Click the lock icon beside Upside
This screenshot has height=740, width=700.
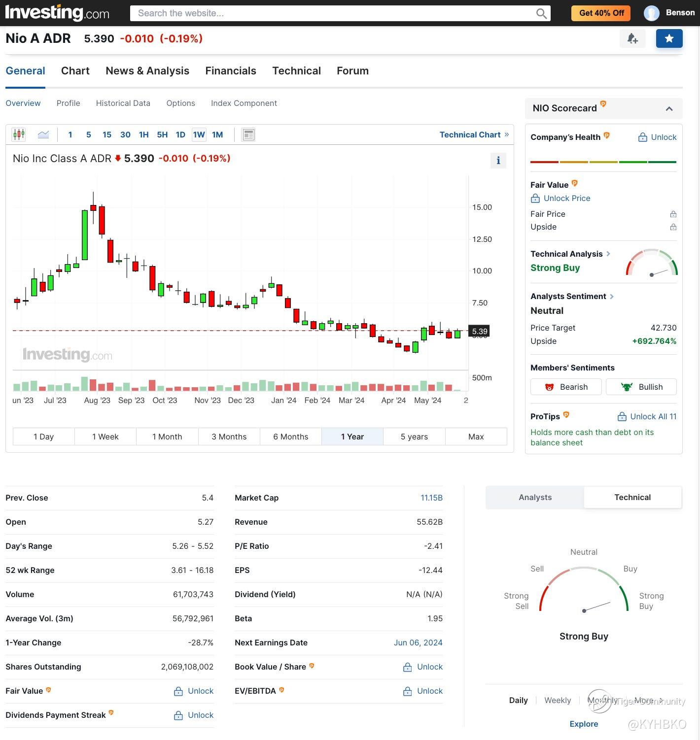click(x=673, y=227)
